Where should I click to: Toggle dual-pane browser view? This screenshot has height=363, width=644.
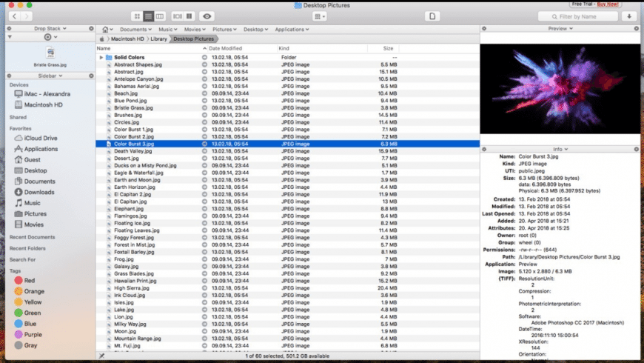tap(189, 16)
